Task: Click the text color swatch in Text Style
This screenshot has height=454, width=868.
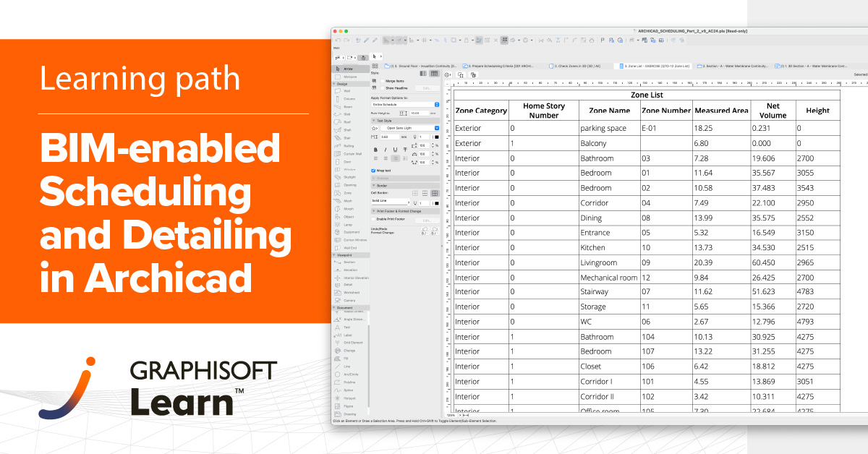Action: (437, 137)
